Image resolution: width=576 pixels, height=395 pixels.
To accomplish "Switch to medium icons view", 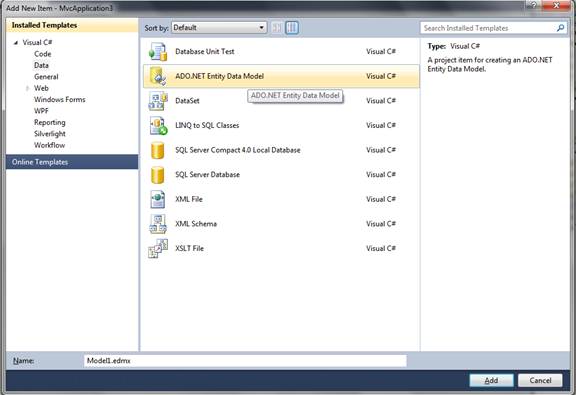I will (292, 28).
